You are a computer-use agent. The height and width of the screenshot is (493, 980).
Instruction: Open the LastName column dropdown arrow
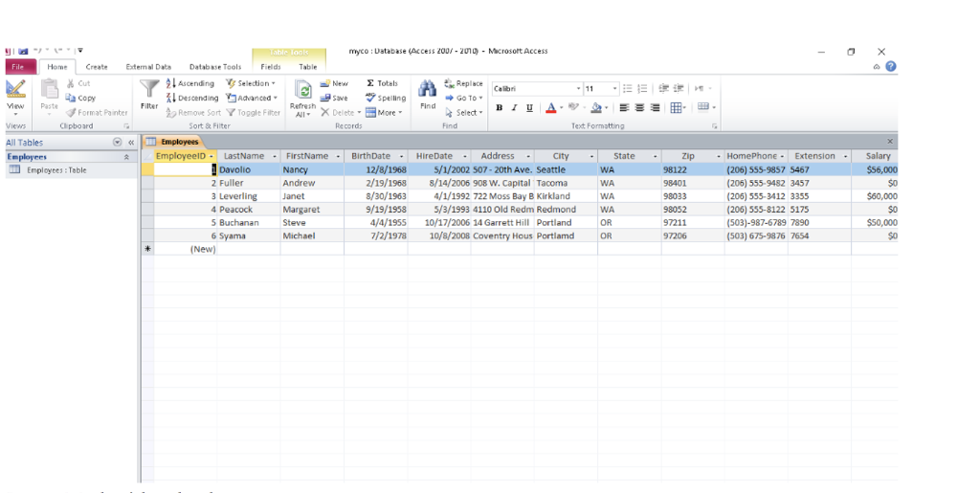[275, 156]
